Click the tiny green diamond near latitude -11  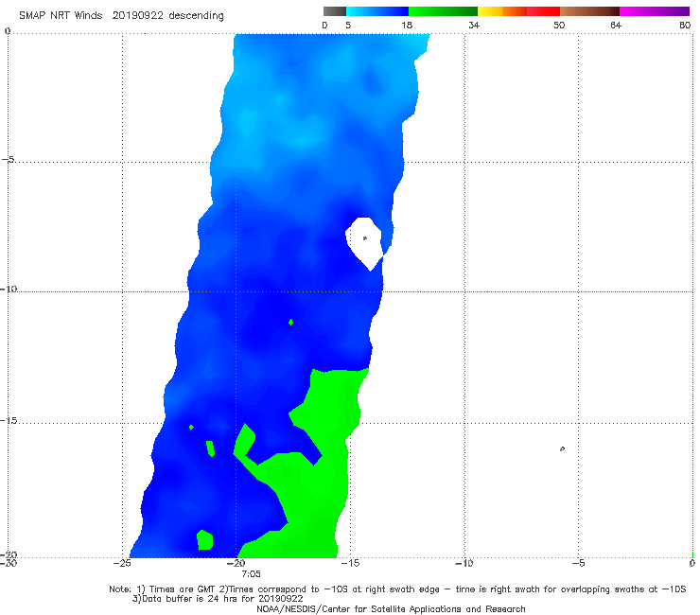(x=290, y=322)
